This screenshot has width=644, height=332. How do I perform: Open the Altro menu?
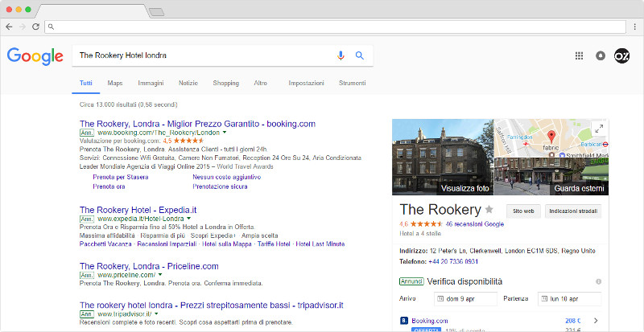pos(260,84)
